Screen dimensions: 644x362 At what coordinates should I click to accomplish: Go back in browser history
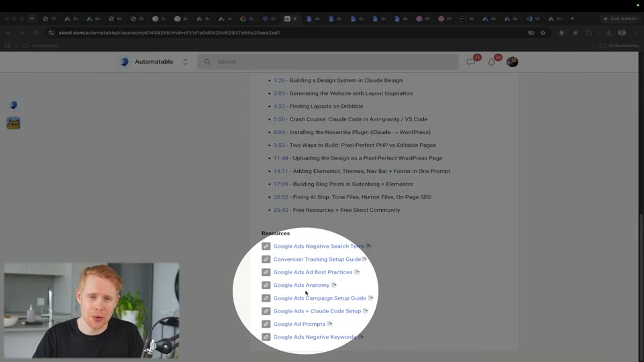tap(9, 33)
